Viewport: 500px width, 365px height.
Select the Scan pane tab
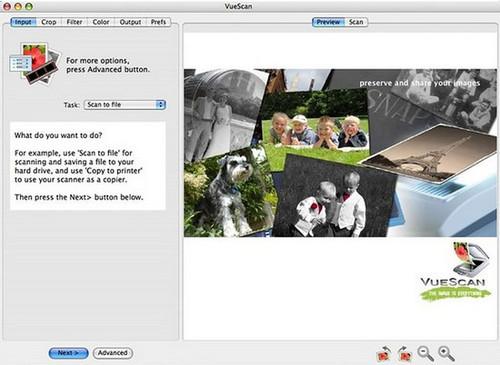pos(356,22)
